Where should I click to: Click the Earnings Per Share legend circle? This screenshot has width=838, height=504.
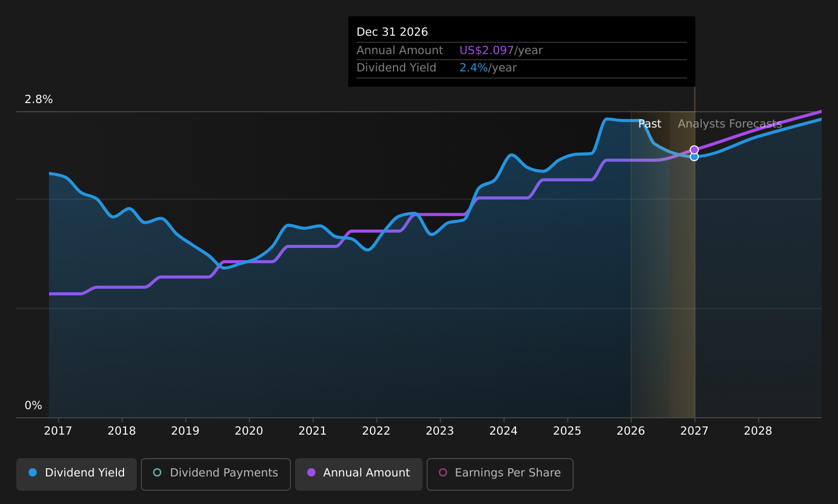[443, 472]
